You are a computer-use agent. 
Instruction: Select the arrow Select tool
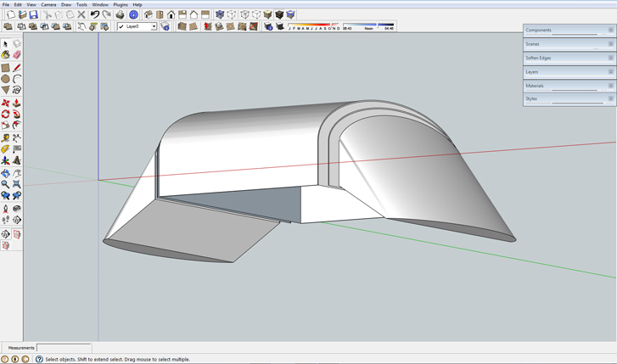point(6,44)
